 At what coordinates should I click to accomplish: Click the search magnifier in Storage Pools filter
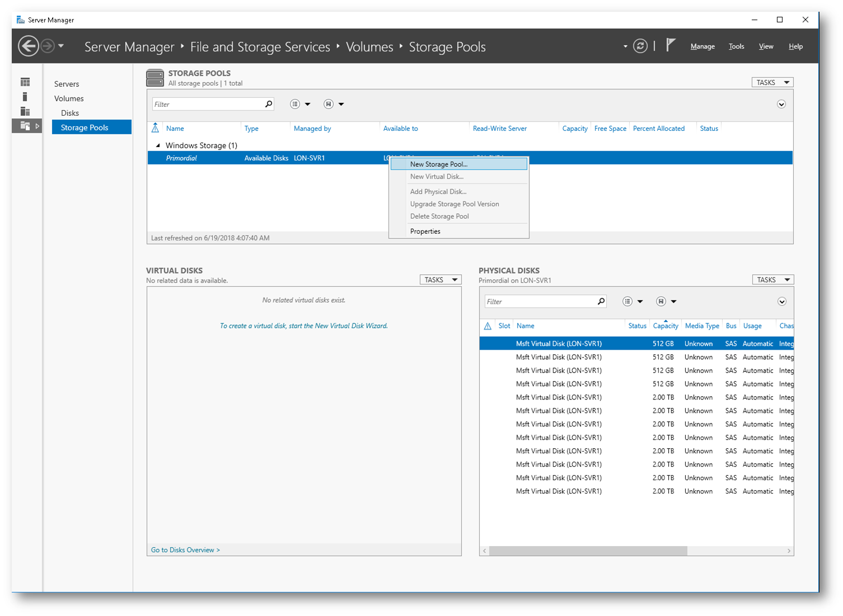click(269, 104)
